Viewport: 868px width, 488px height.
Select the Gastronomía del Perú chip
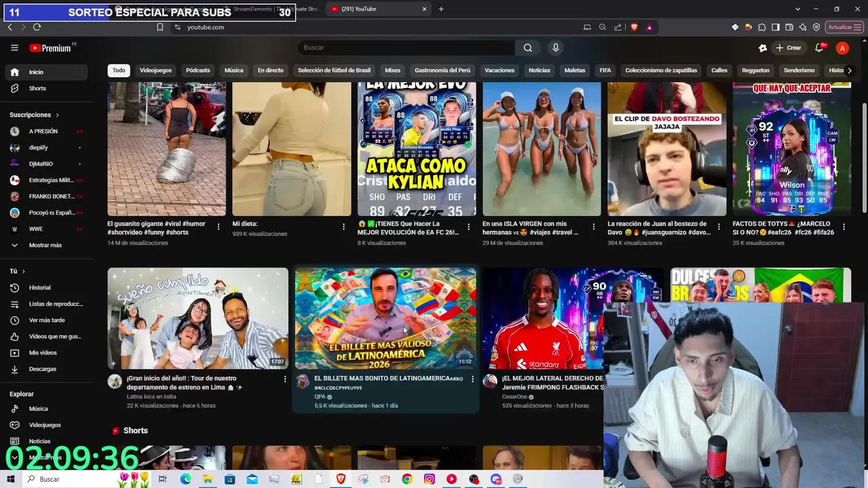(442, 70)
